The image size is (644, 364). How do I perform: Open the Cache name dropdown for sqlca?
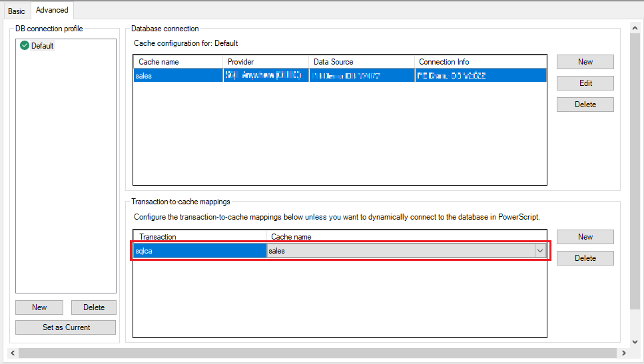pyautogui.click(x=540, y=251)
